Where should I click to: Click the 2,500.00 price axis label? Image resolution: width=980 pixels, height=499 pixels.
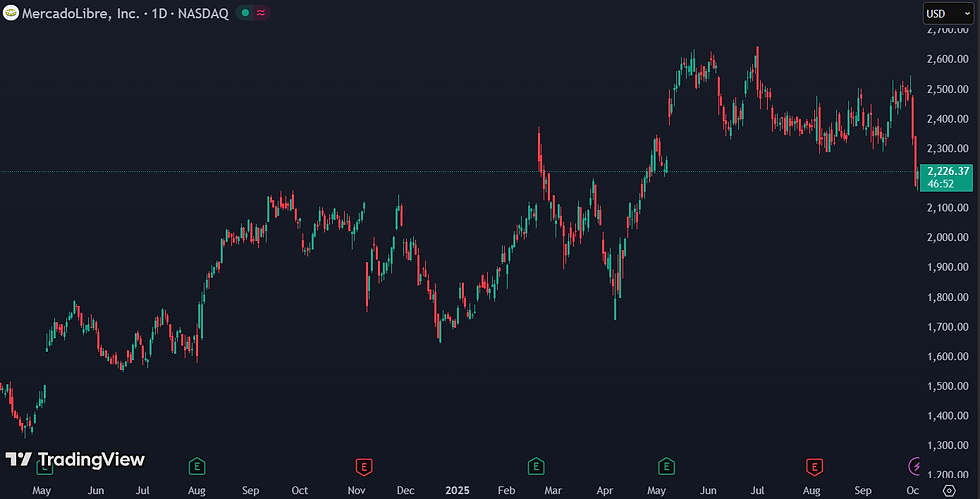pyautogui.click(x=948, y=89)
